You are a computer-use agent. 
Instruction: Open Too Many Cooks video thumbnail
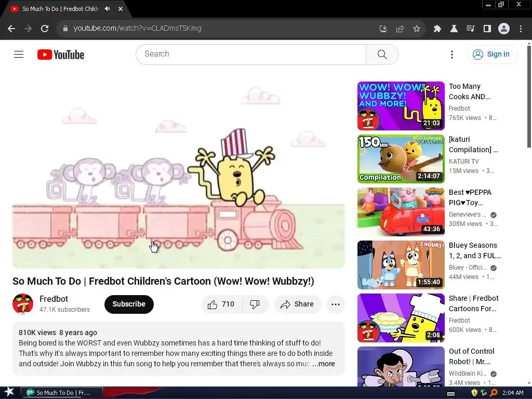click(401, 106)
